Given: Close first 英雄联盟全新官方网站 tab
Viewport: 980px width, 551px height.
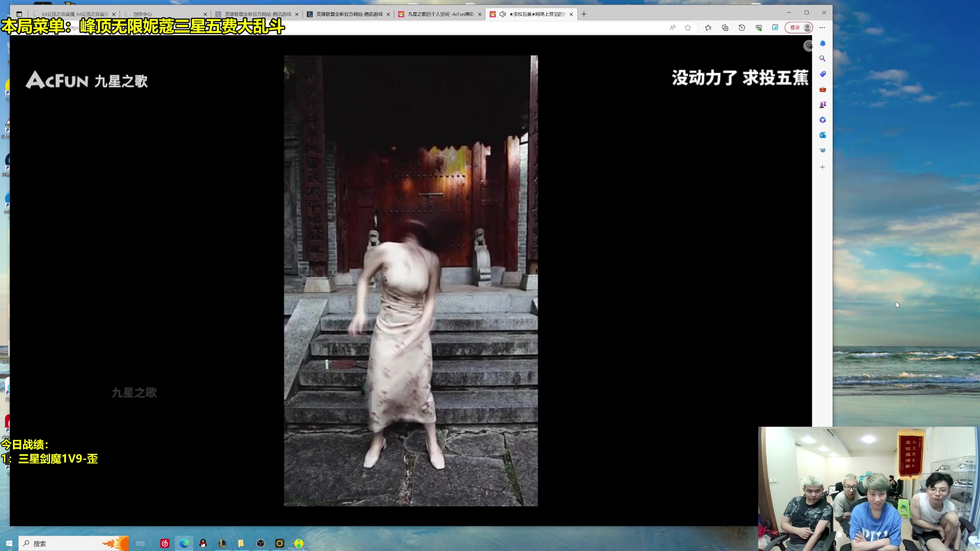Looking at the screenshot, I should [297, 14].
